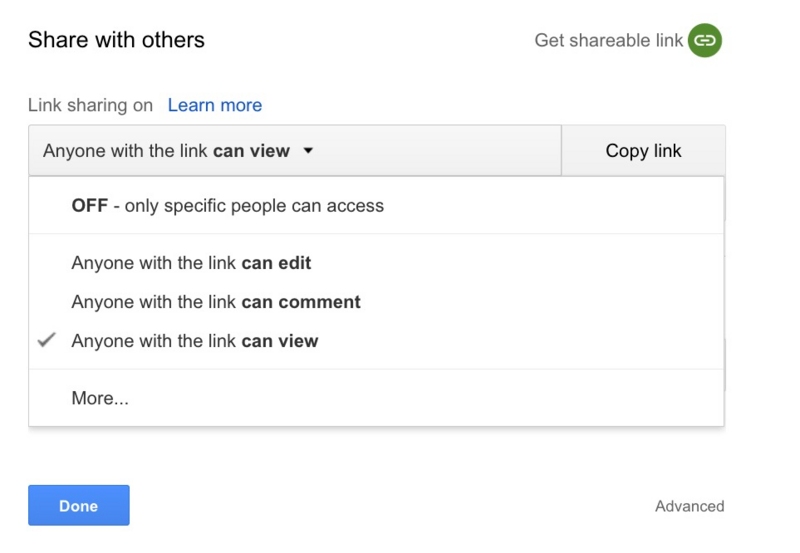Click the blue Done button
The width and height of the screenshot is (800, 553).
coord(79,505)
